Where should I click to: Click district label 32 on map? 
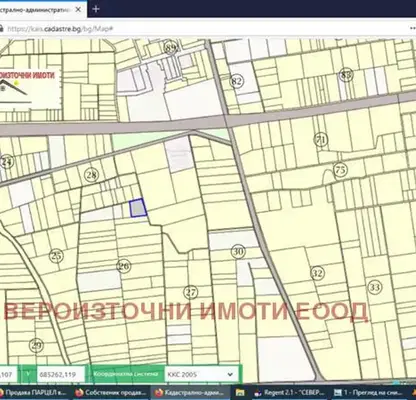click(317, 274)
